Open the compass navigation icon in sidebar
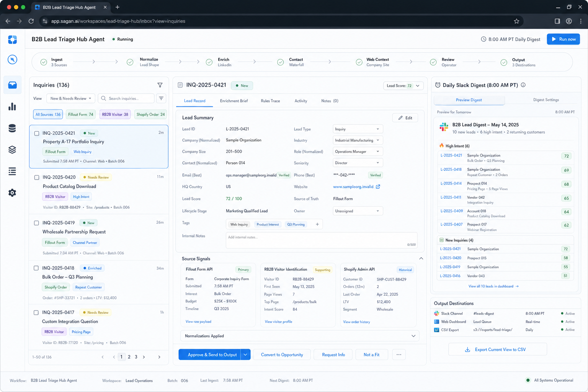588x392 pixels. 12,59
